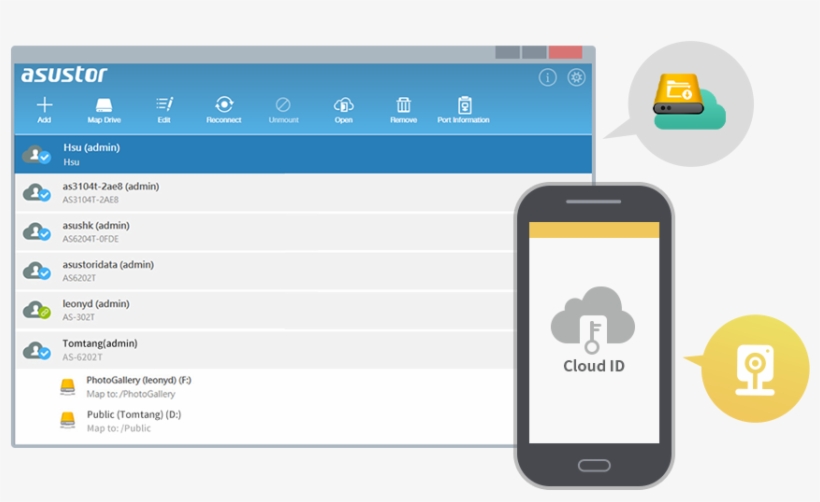Click the AS-302T device name text

point(78,317)
